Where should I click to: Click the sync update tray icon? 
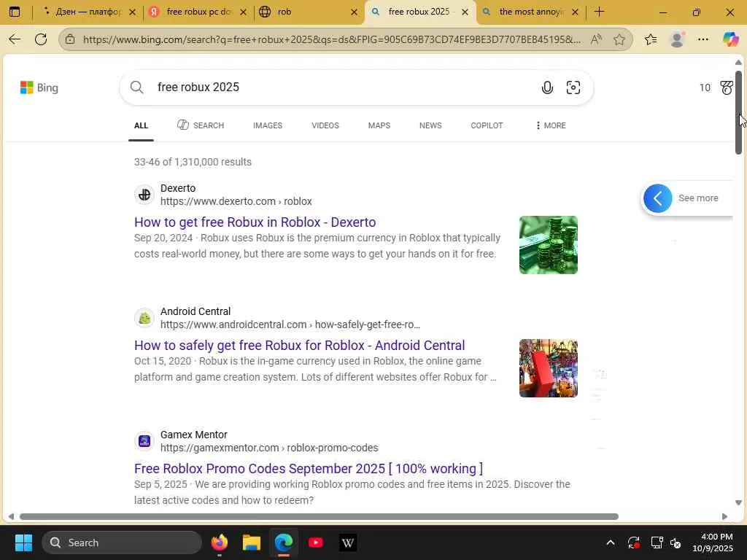pos(634,542)
